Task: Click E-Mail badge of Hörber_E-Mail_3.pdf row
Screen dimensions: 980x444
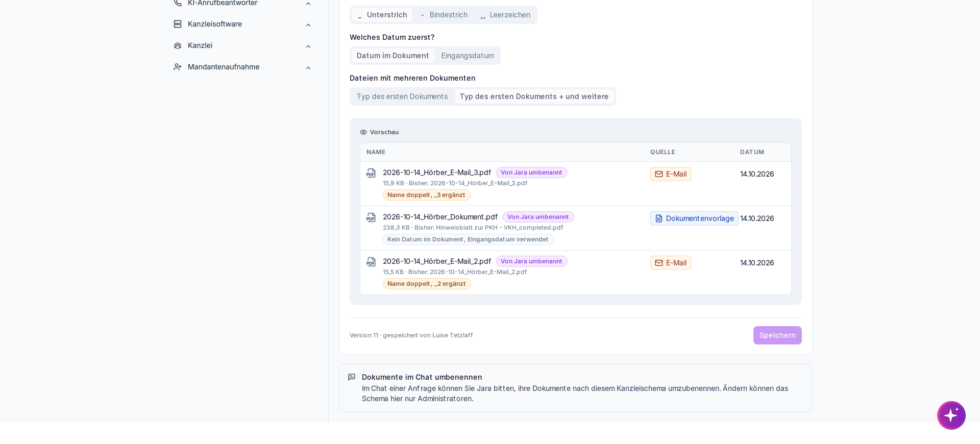Action: [671, 174]
